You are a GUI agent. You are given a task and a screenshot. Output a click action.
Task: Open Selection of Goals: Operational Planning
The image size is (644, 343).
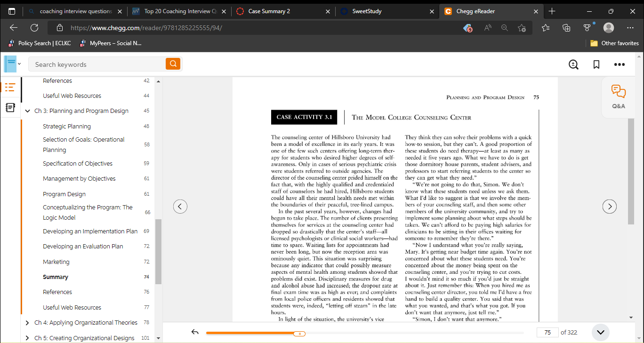pos(84,144)
